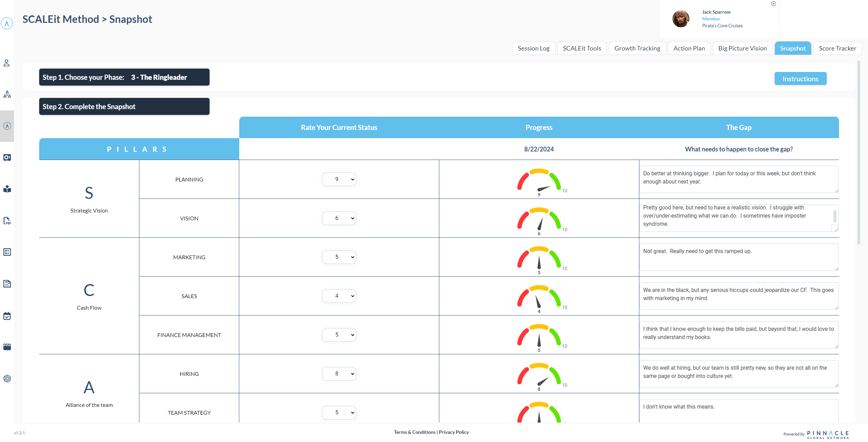Close the Jack Sparrow profile card
Viewport: 868px width, 442px height.
pos(773,4)
